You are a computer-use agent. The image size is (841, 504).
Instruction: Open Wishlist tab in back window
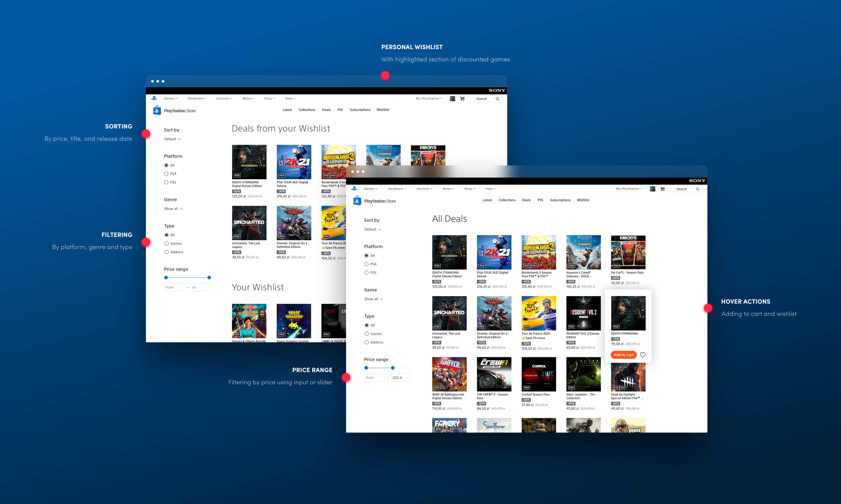click(383, 110)
